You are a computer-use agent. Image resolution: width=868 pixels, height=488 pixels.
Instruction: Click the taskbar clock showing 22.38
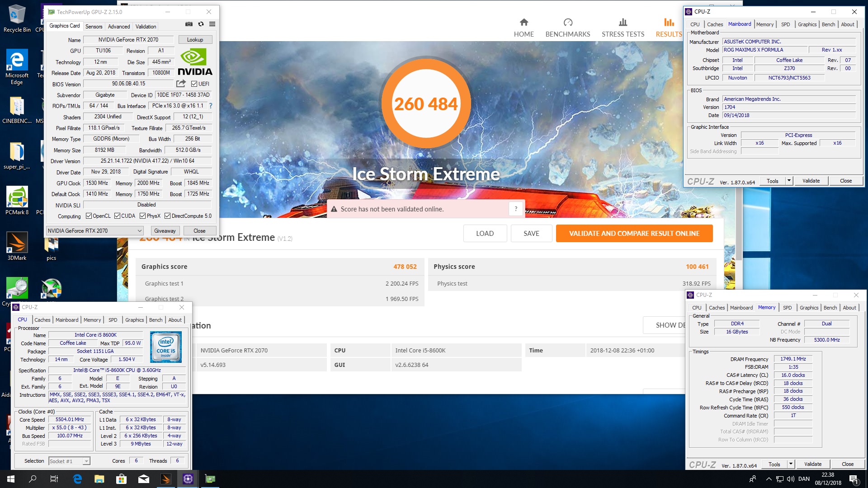coord(828,479)
